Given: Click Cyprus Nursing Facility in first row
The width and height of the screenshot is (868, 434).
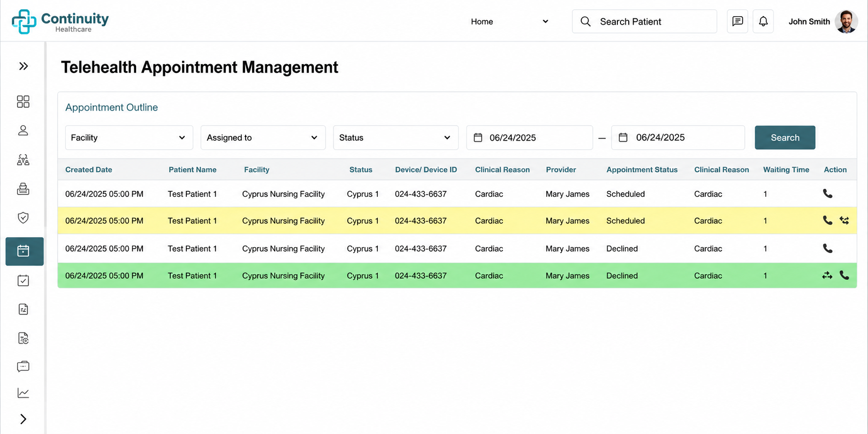Looking at the screenshot, I should 283,194.
